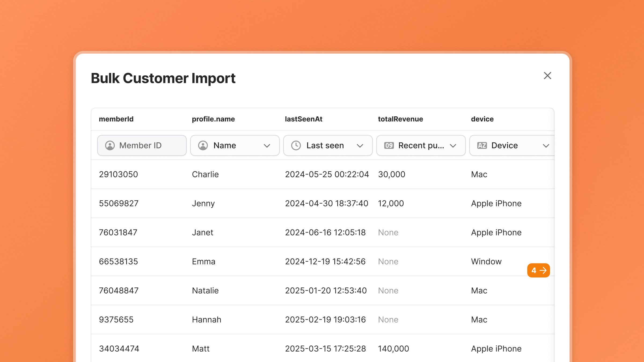
Task: Expand the Last seen dropdown chevron
Action: pyautogui.click(x=360, y=146)
